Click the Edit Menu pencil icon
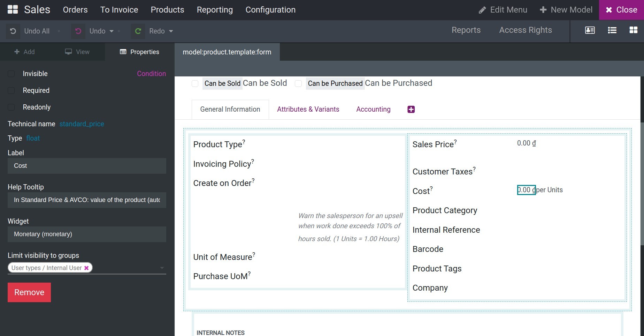 482,10
